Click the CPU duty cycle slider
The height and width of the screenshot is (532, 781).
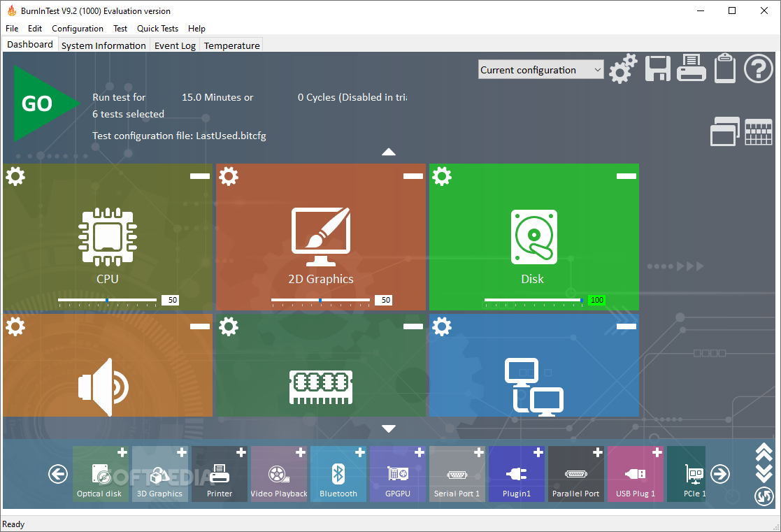107,301
